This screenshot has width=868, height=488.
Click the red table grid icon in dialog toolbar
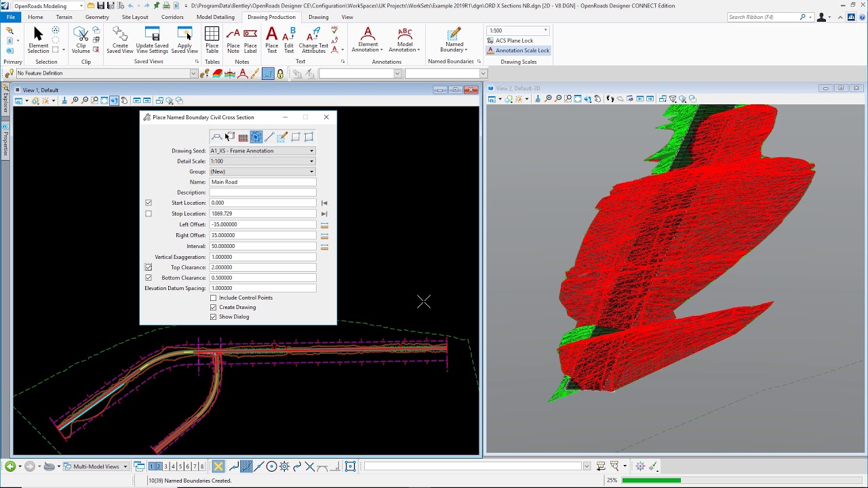pyautogui.click(x=243, y=137)
